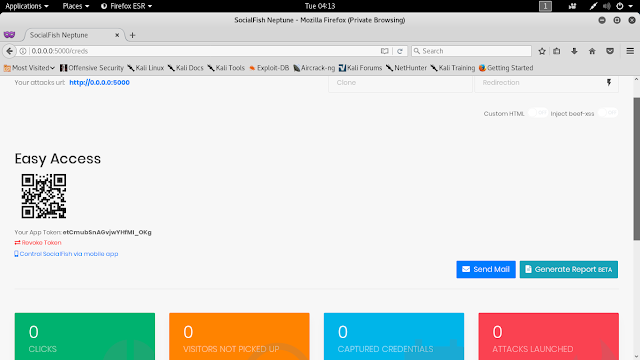Click the pen icon in system tray
The width and height of the screenshot is (640, 360).
pos(593,6)
